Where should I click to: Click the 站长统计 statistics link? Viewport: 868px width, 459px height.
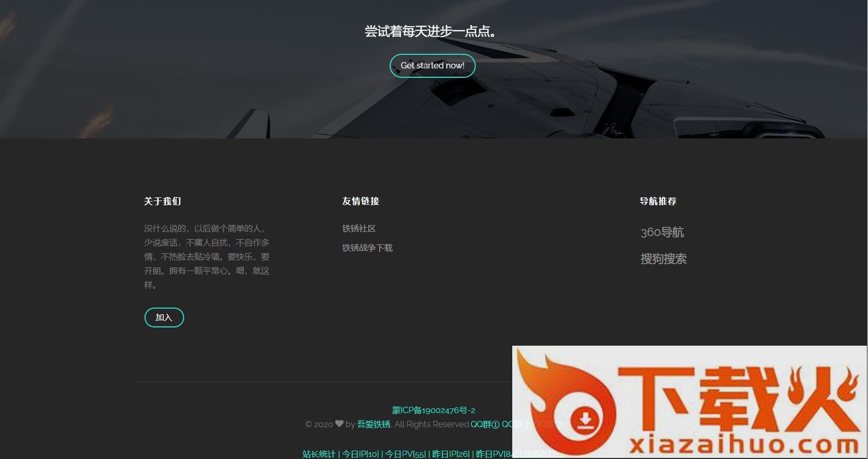pos(319,454)
